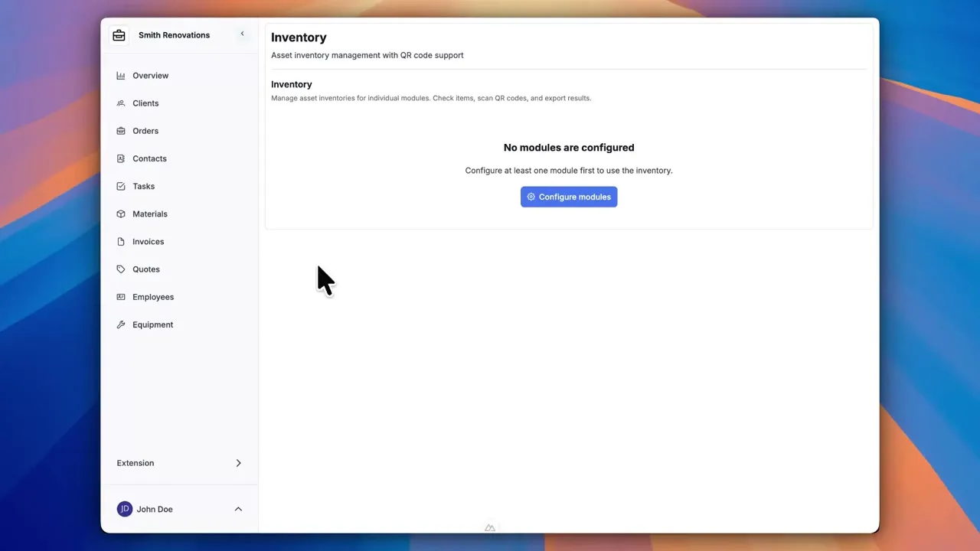The width and height of the screenshot is (980, 551).
Task: Open the Overview menu item
Action: (150, 76)
